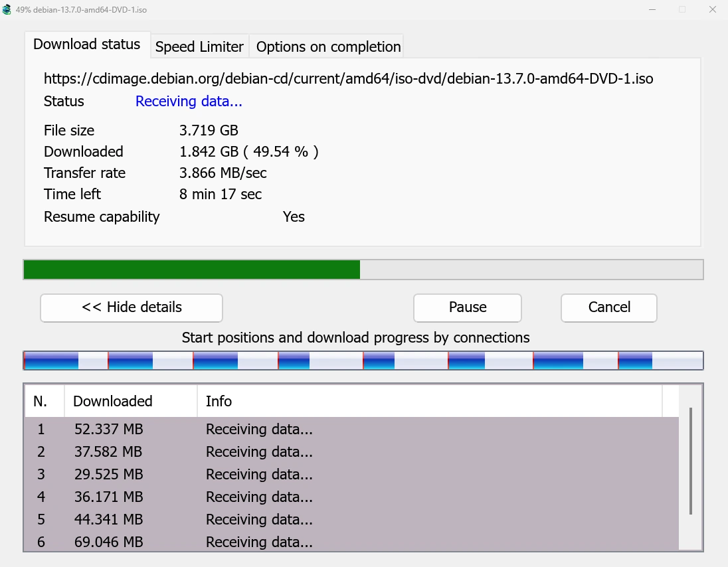The height and width of the screenshot is (567, 728).
Task: Click the File size value 3.719 GB
Action: [209, 130]
